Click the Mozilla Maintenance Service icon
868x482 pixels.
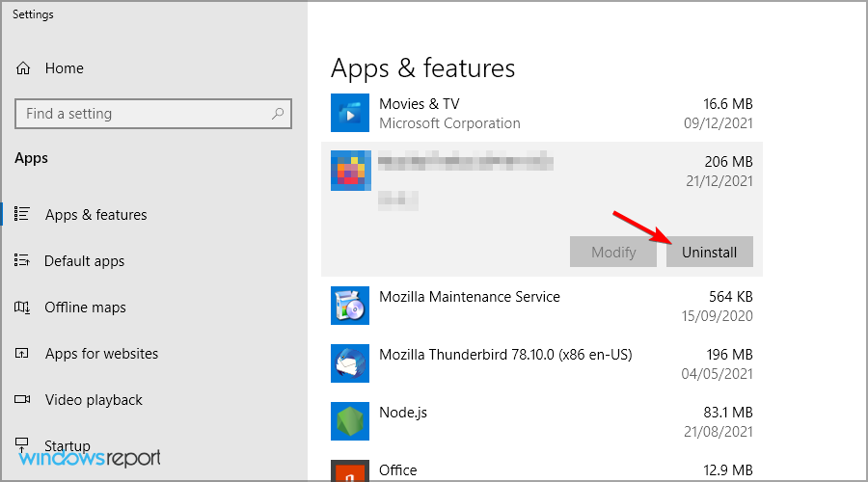tap(350, 306)
